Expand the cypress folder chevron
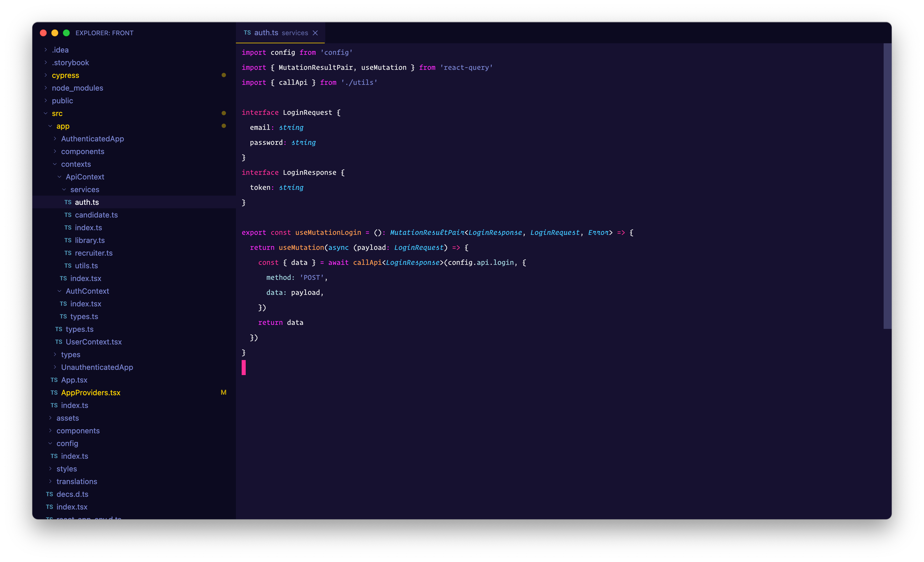Image resolution: width=924 pixels, height=562 pixels. pos(46,75)
